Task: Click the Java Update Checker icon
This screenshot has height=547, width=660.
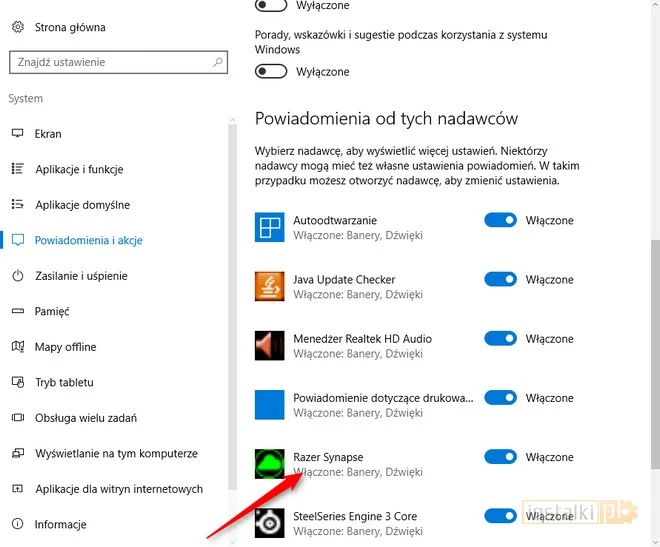Action: pyautogui.click(x=270, y=287)
